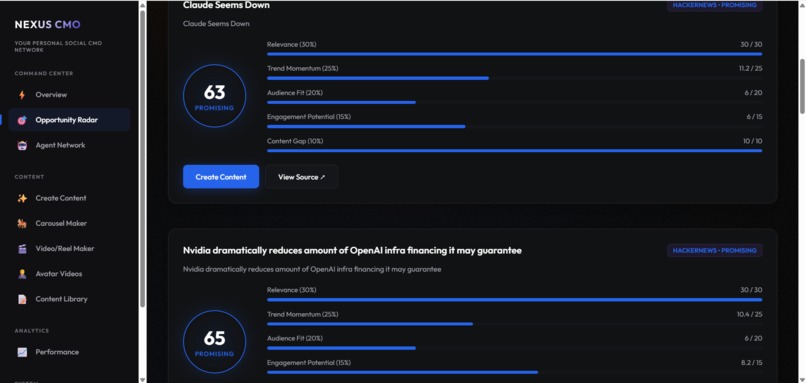Click Trend Momentum bar showing 11.2 / 25

click(515, 78)
